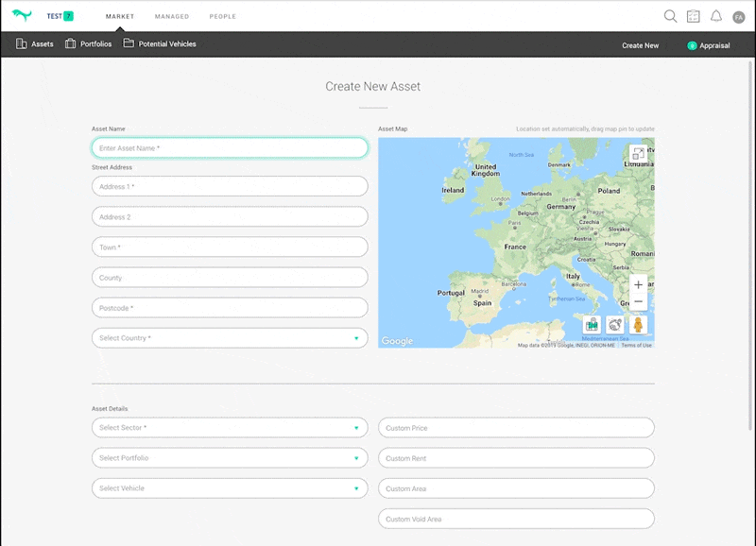This screenshot has width=756, height=546.
Task: Click the TEST environment badge
Action: (60, 16)
